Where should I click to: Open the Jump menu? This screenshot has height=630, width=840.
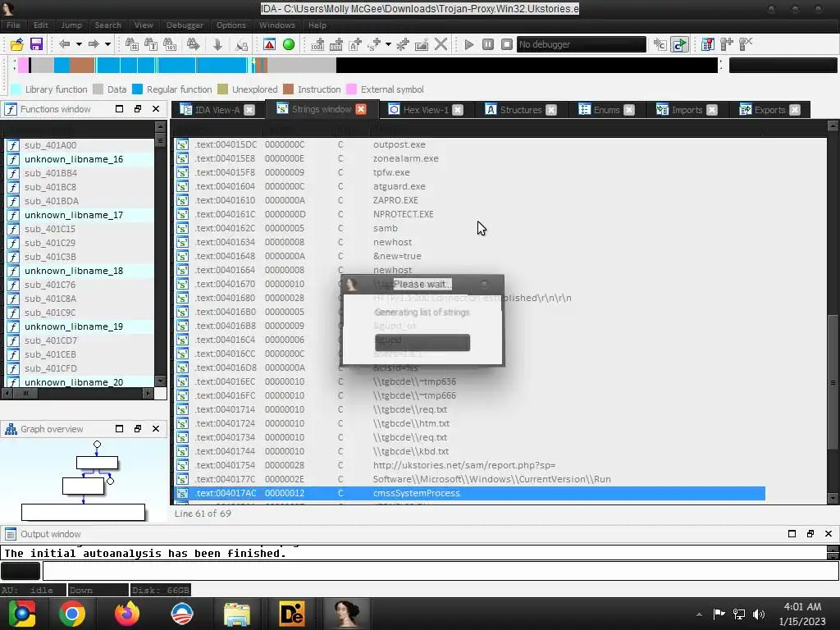click(71, 25)
